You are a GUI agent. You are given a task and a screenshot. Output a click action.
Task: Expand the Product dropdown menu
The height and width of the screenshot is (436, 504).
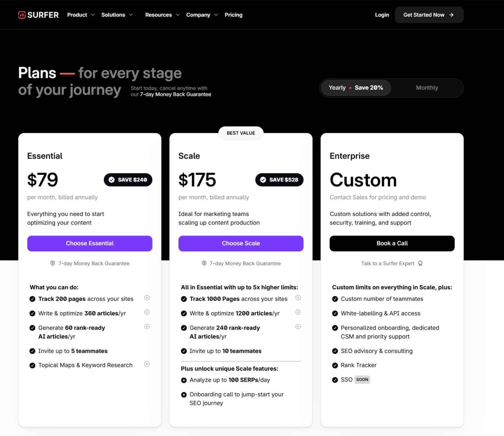[x=81, y=15]
